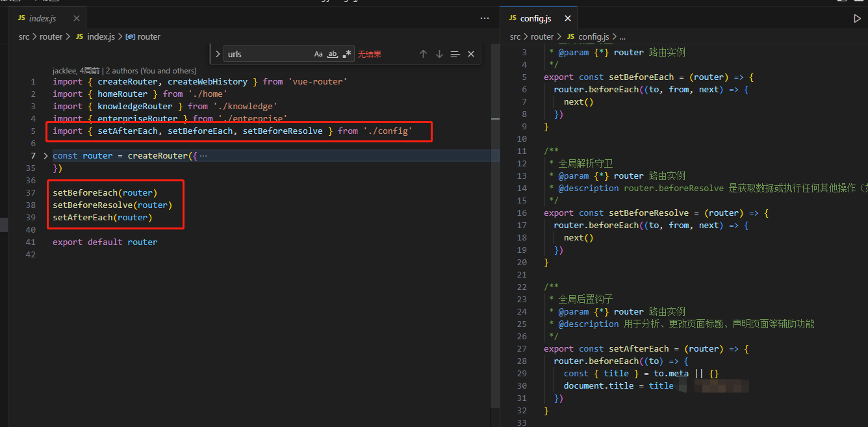Toggle Match Case in find widget

[318, 54]
